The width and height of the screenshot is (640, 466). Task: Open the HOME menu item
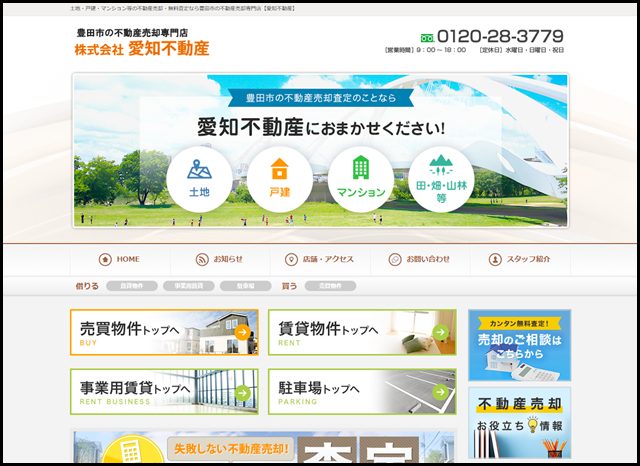[120, 260]
